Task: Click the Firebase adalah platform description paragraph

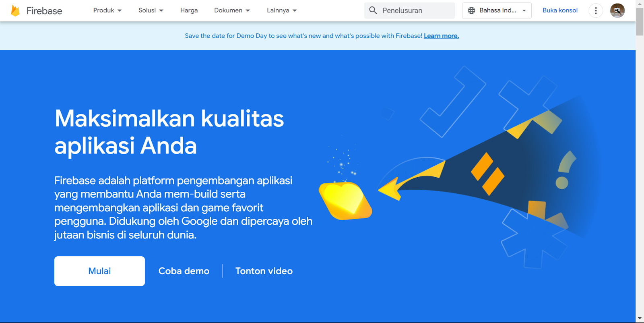Action: 183,208
